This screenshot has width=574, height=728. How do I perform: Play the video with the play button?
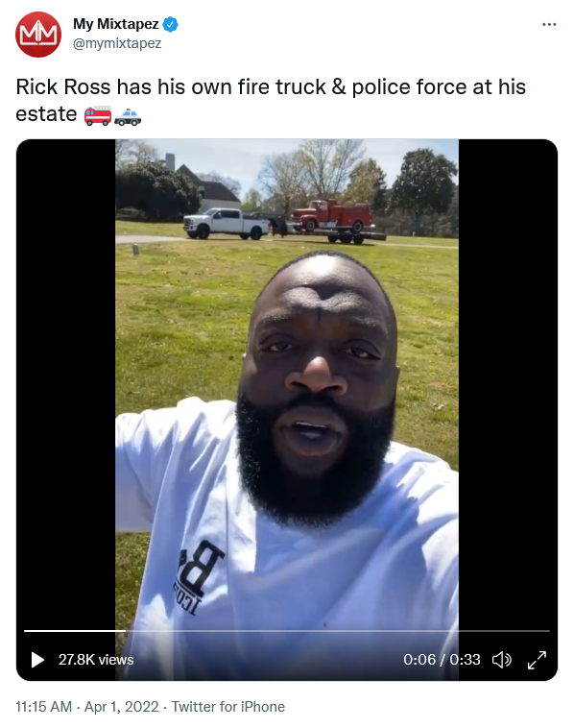pyautogui.click(x=37, y=659)
